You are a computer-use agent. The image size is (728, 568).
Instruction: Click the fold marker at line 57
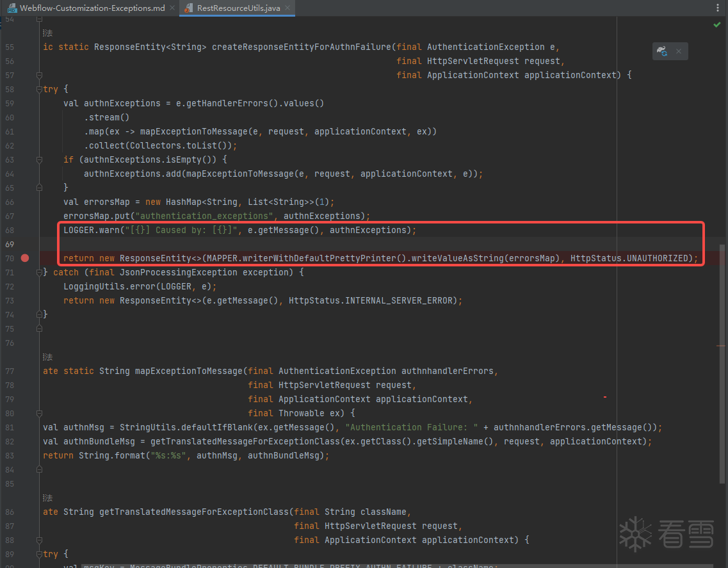[x=40, y=75]
